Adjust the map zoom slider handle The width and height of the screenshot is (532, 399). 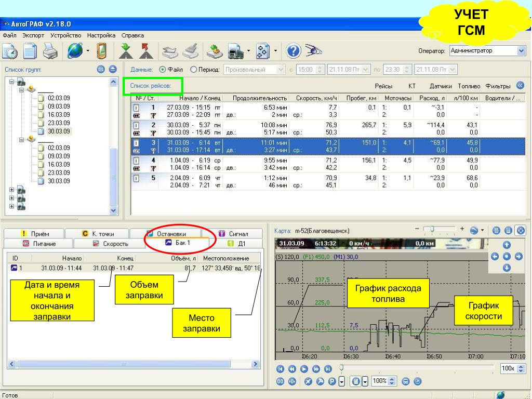(432, 230)
